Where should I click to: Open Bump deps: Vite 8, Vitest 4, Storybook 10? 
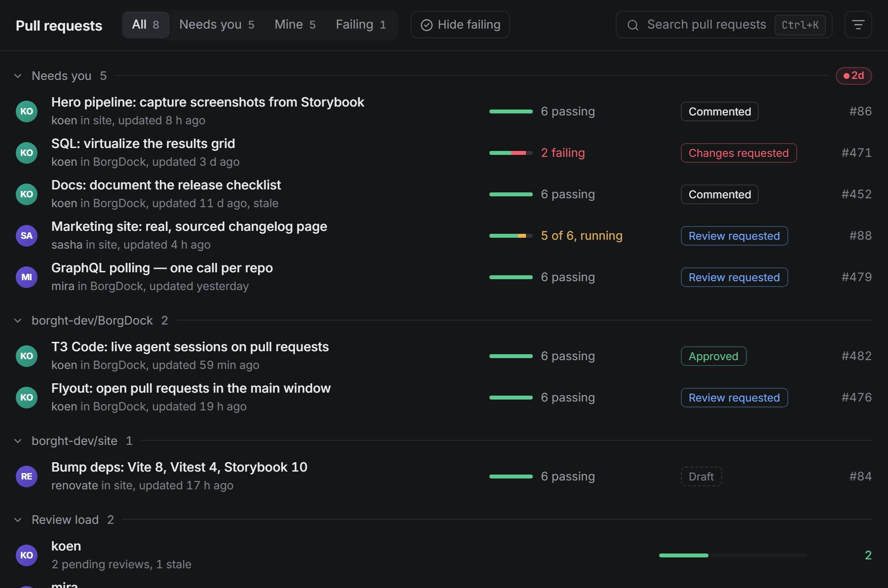click(179, 467)
